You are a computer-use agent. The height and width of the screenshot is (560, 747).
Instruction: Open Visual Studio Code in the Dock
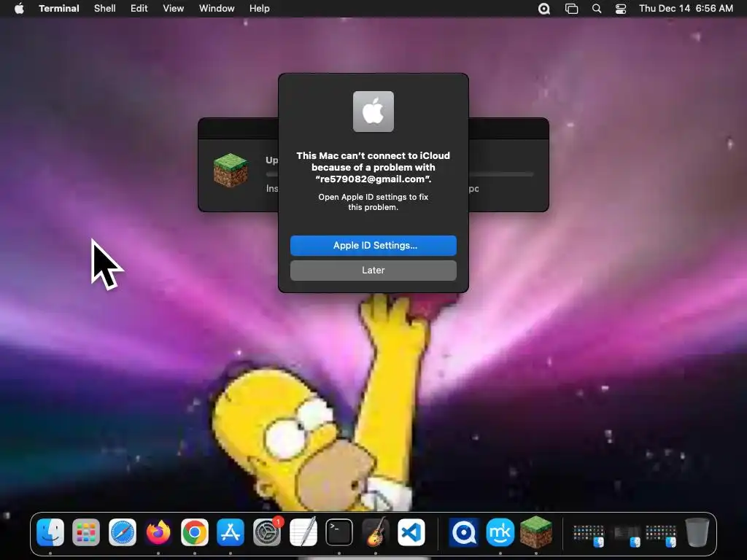click(411, 532)
